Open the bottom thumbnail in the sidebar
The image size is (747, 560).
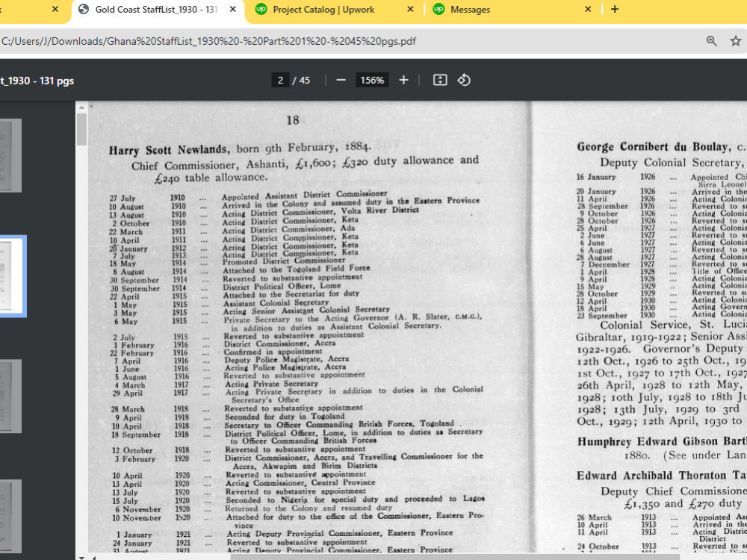10,516
